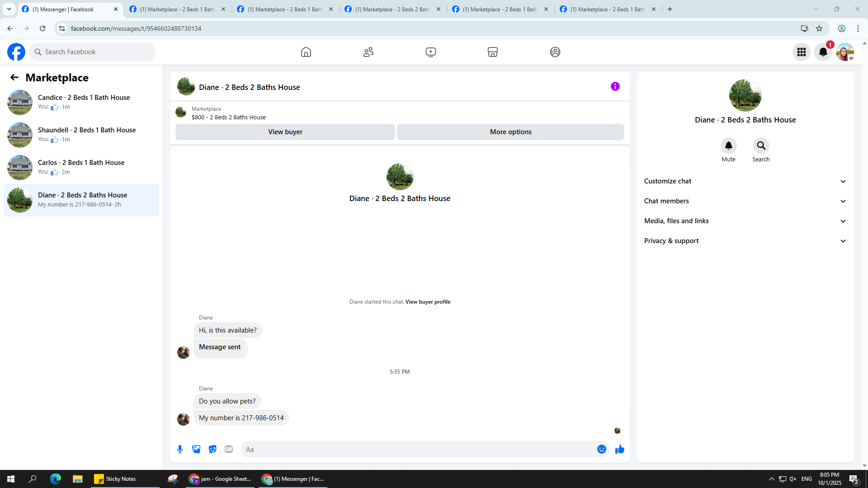Viewport: 868px width, 488px height.
Task: Search in conversation magnifier icon
Action: [761, 145]
